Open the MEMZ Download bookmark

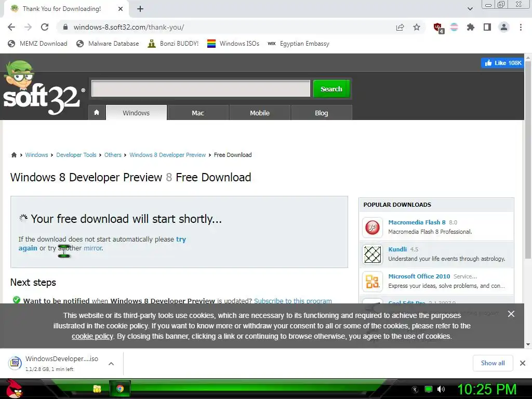point(37,44)
